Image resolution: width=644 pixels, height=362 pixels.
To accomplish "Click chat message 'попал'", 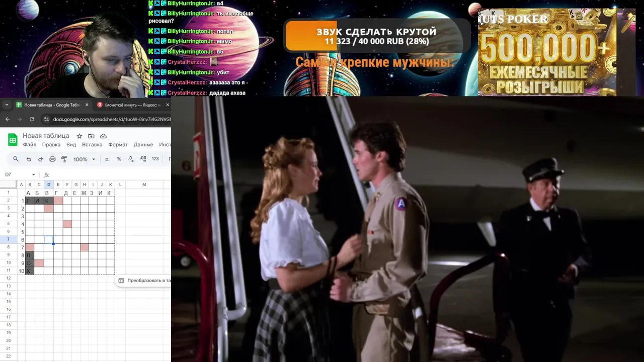I will [224, 31].
